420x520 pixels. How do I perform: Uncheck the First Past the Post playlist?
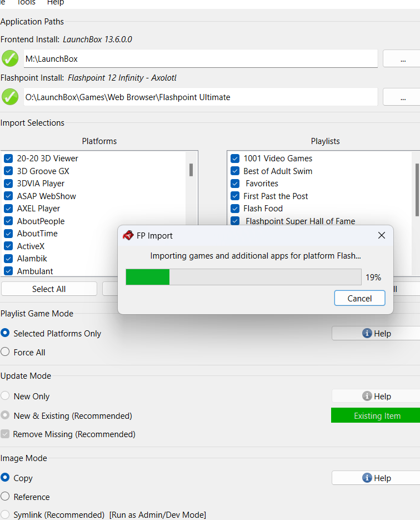coord(235,196)
